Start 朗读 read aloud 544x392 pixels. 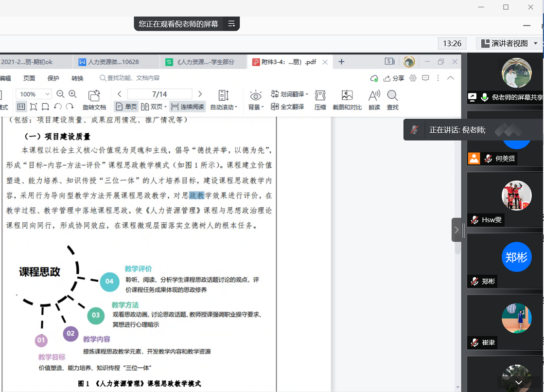pyautogui.click(x=374, y=99)
